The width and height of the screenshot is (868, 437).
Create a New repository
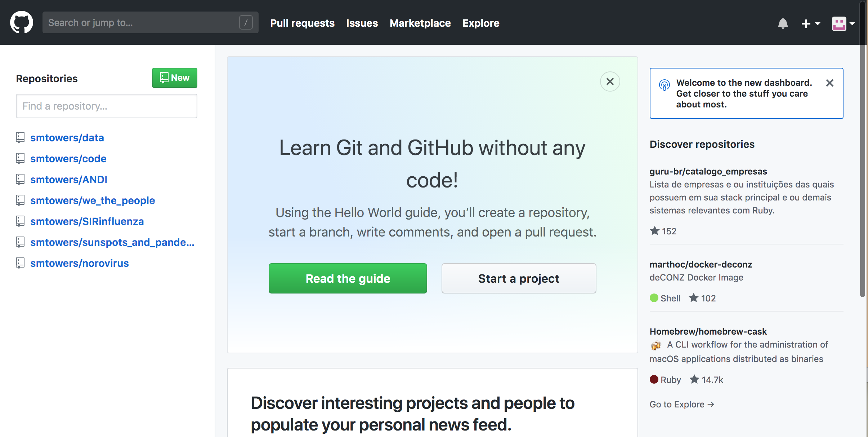point(175,78)
